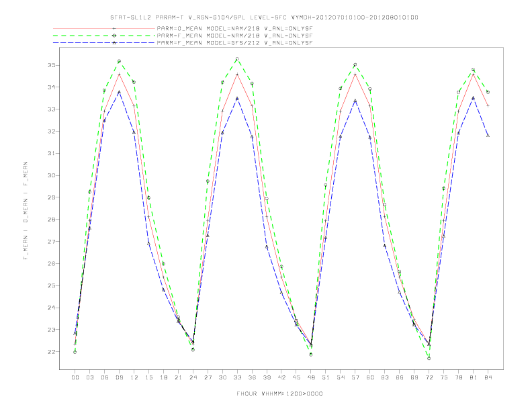This screenshot has height=411, width=532.
Task: Click y-axis tick label 28
Action: (x=52, y=220)
